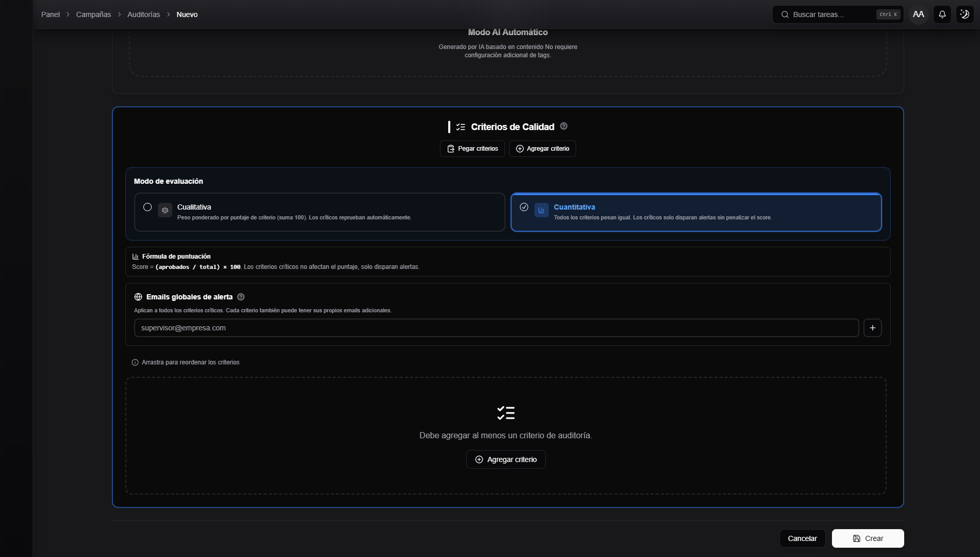
Task: Click the info icon near Arrastra para reordenar
Action: [x=135, y=362]
